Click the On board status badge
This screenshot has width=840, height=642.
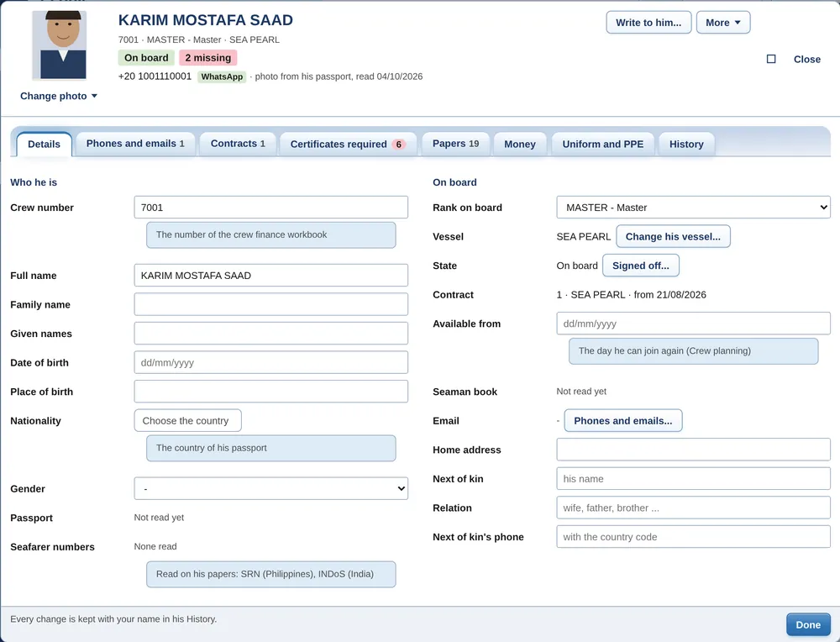[x=146, y=58]
